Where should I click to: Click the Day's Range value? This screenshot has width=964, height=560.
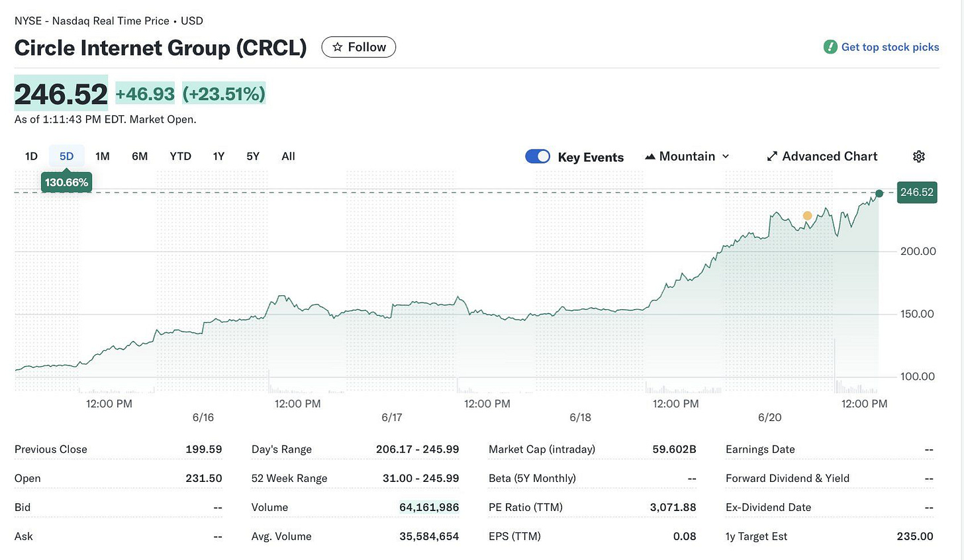pyautogui.click(x=418, y=449)
